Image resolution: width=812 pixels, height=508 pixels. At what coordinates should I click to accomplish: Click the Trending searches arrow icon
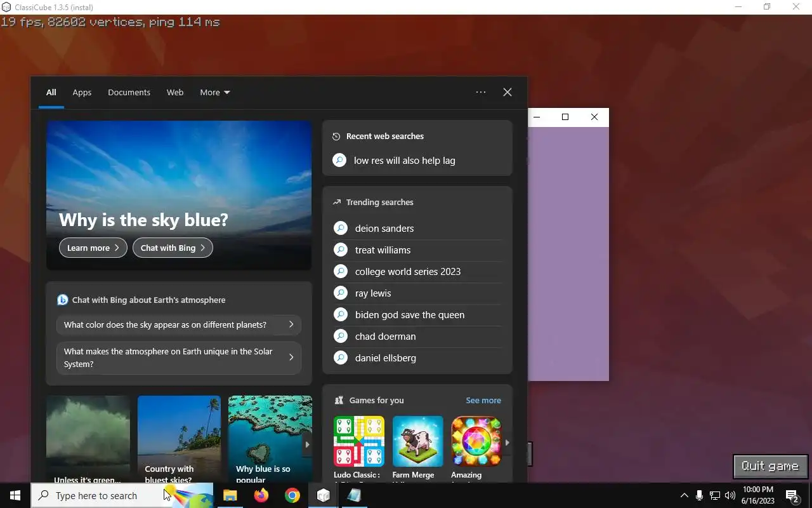click(x=337, y=203)
